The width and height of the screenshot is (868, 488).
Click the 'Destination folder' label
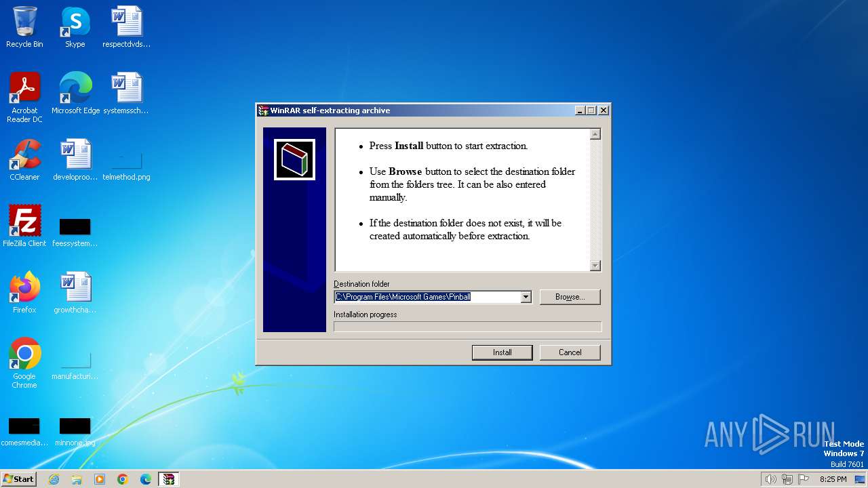pyautogui.click(x=361, y=284)
